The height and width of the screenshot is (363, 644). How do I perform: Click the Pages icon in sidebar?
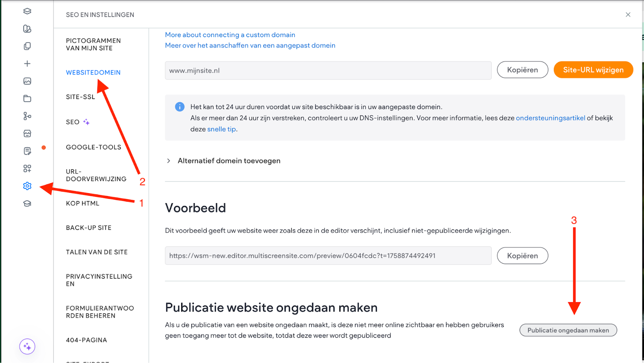(x=27, y=46)
